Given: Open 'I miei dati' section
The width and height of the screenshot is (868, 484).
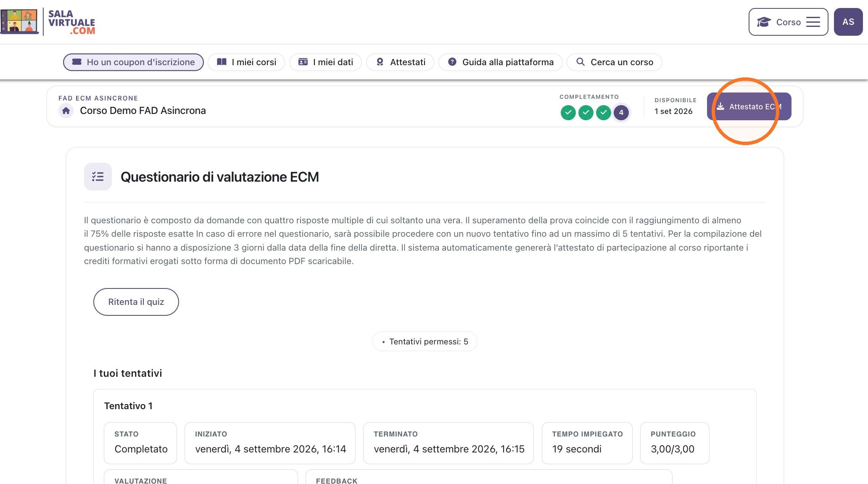Looking at the screenshot, I should click(x=325, y=62).
